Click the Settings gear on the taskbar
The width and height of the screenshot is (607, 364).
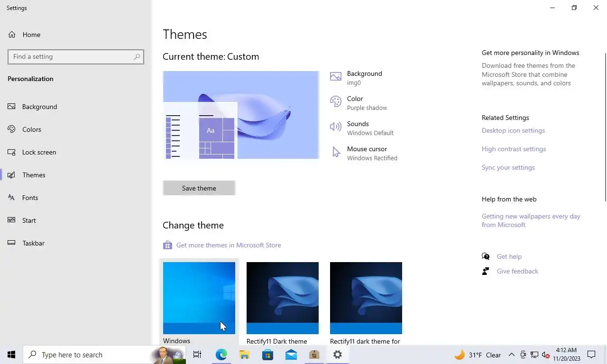pos(337,355)
